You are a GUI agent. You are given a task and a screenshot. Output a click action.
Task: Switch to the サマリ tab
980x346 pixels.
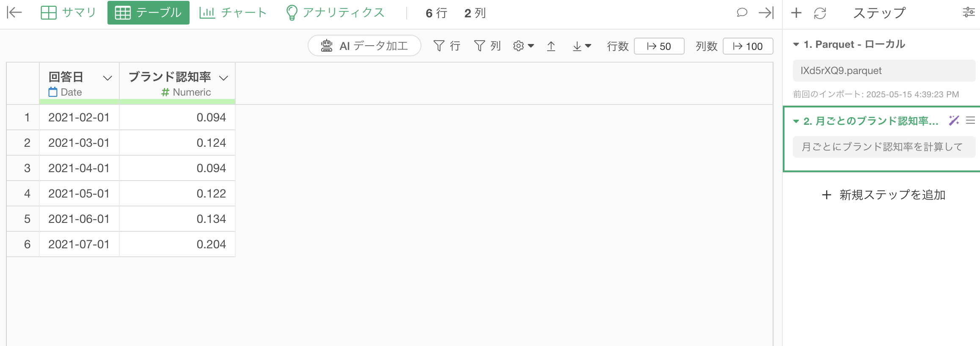pos(69,13)
